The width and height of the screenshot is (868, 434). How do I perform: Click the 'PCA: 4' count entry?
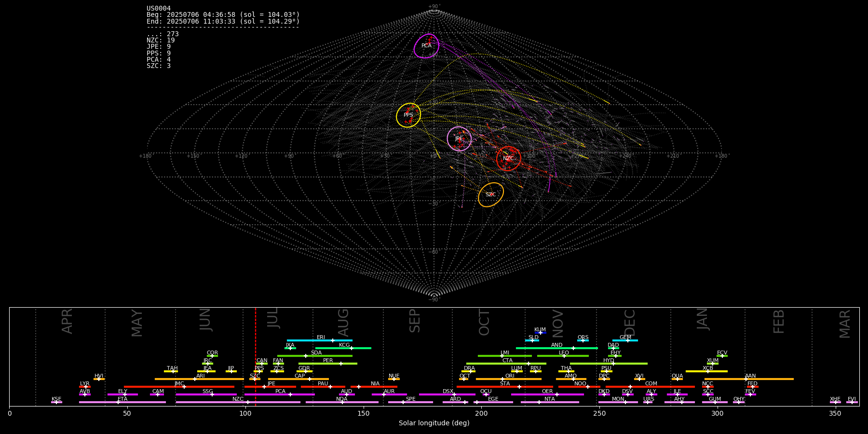coord(159,59)
